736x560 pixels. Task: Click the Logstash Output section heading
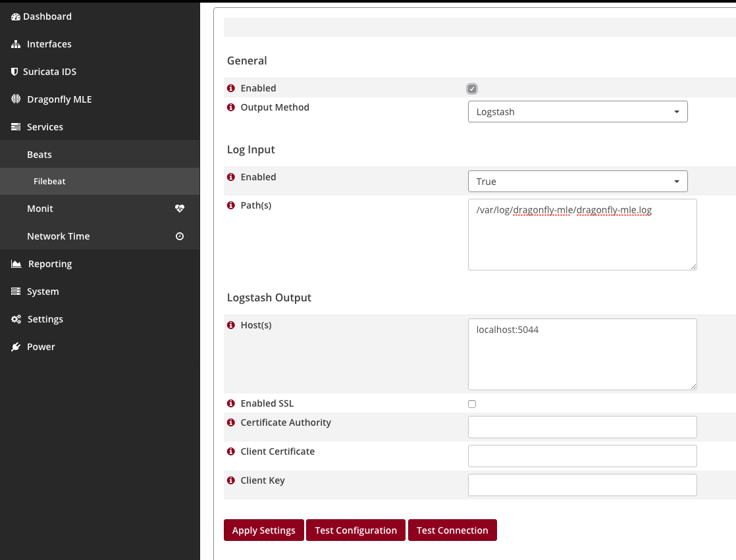(269, 297)
